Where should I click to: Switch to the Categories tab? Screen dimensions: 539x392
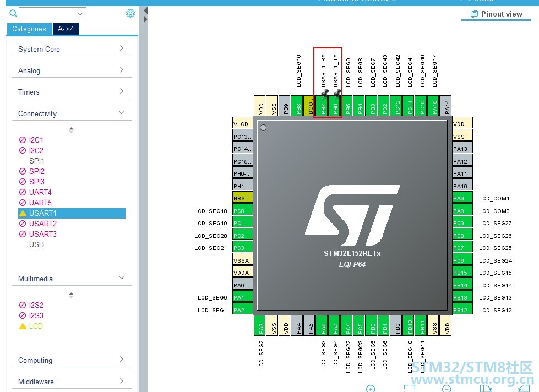29,29
